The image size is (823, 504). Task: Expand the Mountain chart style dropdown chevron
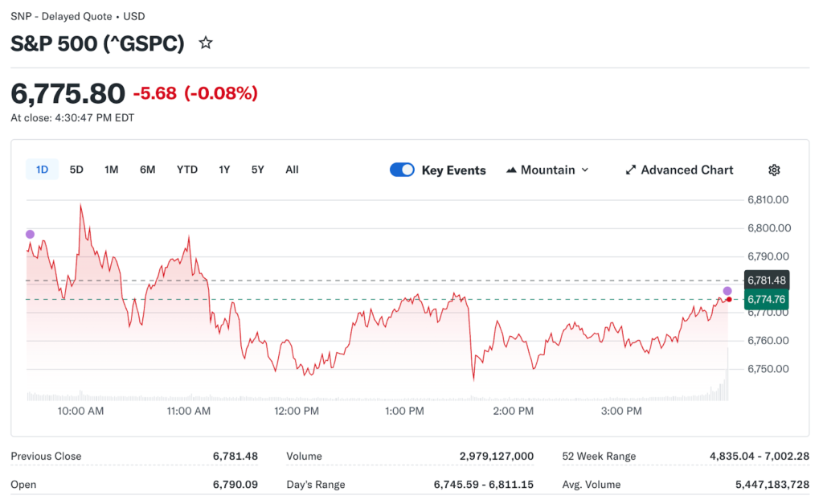click(584, 170)
